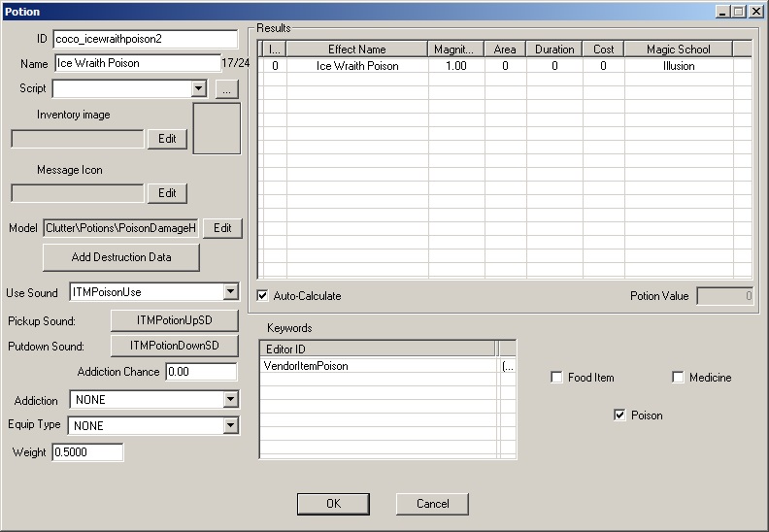Toggle the Medicine checkbox
This screenshot has width=769, height=532.
pos(678,378)
